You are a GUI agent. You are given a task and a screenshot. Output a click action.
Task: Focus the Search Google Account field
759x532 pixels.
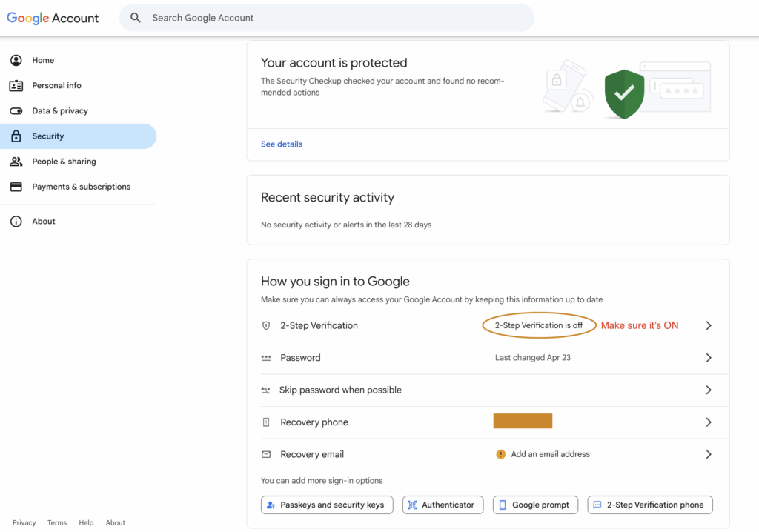pyautogui.click(x=327, y=18)
